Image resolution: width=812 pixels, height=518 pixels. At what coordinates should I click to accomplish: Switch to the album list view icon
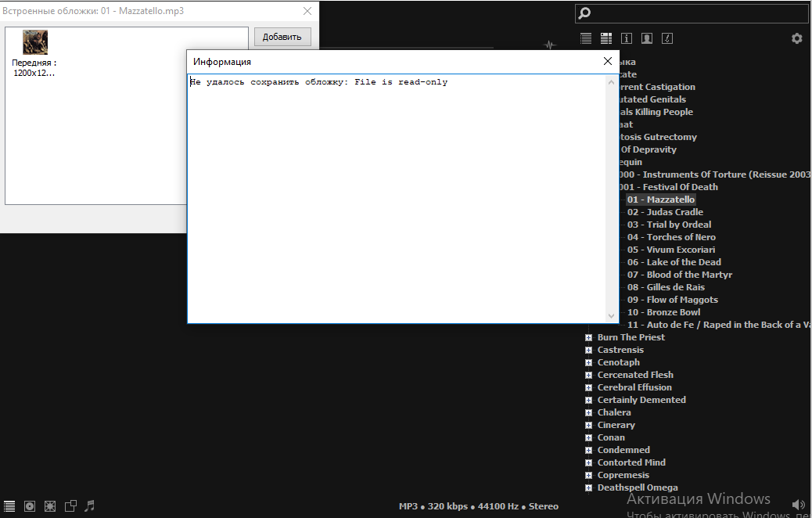pyautogui.click(x=606, y=38)
